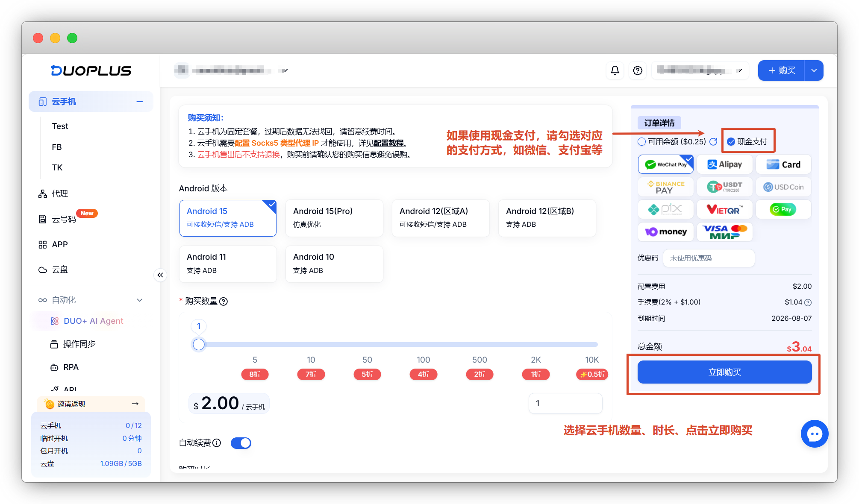Open the notifications bell
Screen dimensions: 859x504
(615, 70)
